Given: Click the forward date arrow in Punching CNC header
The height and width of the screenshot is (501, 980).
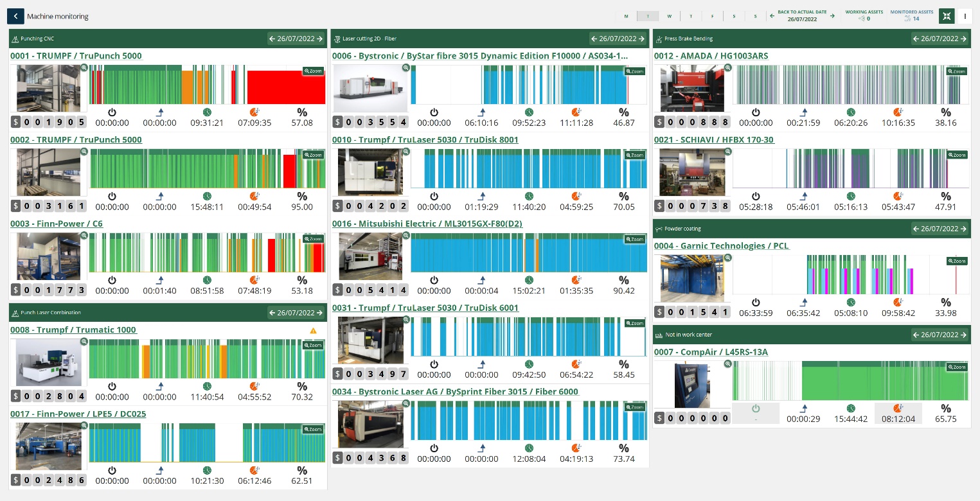Looking at the screenshot, I should pos(320,39).
